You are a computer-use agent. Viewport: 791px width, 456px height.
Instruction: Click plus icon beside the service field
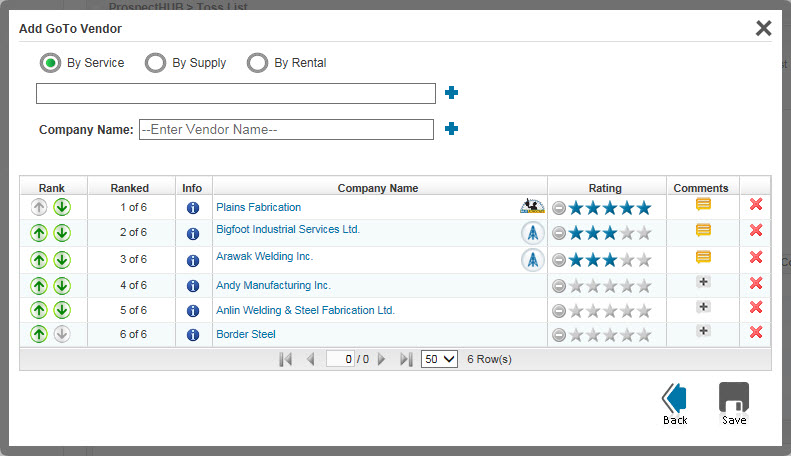point(451,93)
